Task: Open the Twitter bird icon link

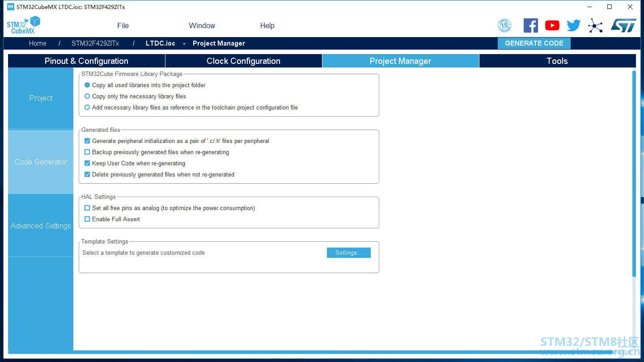Action: coord(574,25)
